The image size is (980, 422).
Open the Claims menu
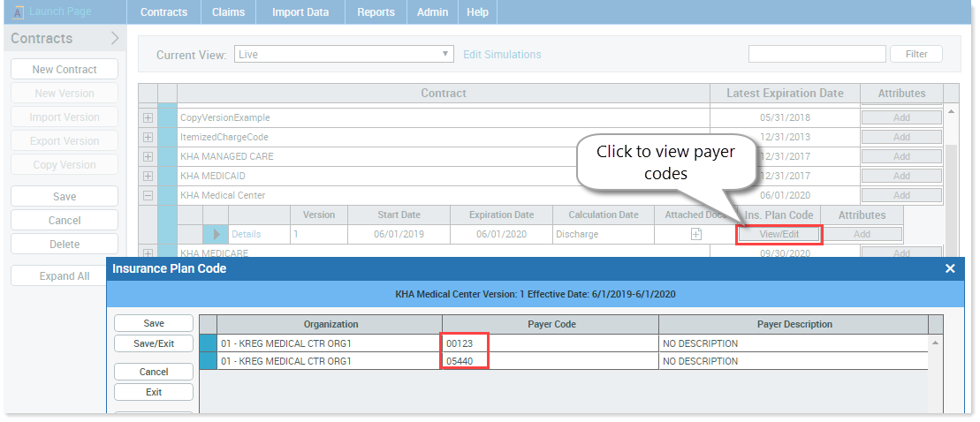coord(228,11)
